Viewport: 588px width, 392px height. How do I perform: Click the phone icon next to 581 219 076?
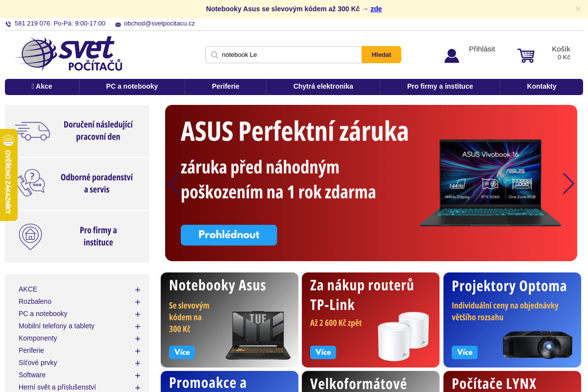pyautogui.click(x=8, y=24)
